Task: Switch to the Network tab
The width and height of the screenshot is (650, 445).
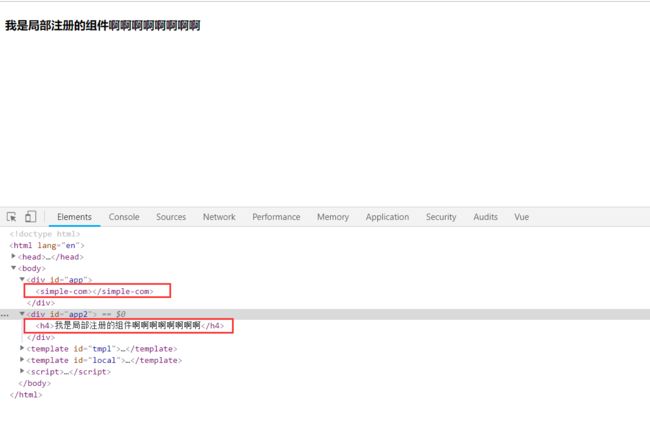Action: tap(219, 217)
